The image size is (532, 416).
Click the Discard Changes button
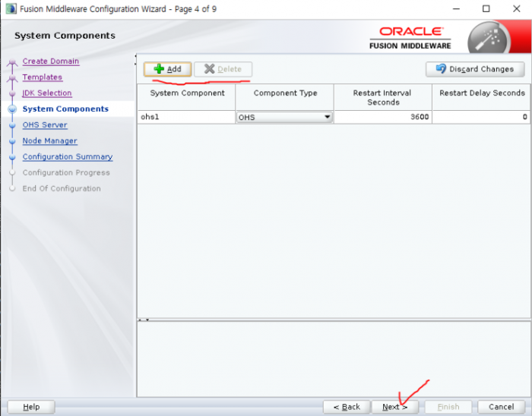click(x=475, y=69)
